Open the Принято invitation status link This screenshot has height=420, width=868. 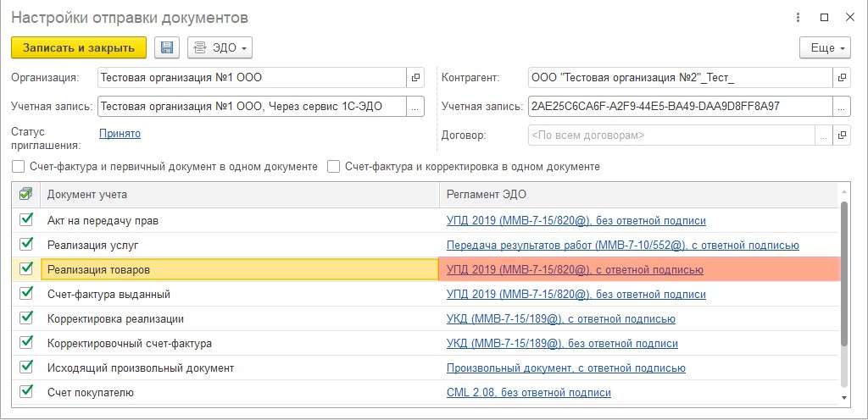pos(120,133)
